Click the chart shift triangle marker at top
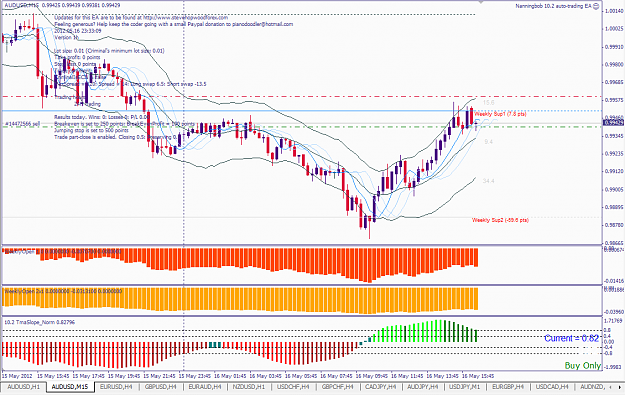 (481, 2)
